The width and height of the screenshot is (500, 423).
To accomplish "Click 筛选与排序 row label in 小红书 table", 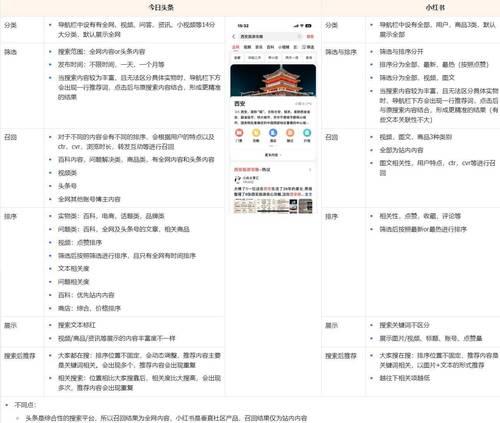I will (341, 52).
